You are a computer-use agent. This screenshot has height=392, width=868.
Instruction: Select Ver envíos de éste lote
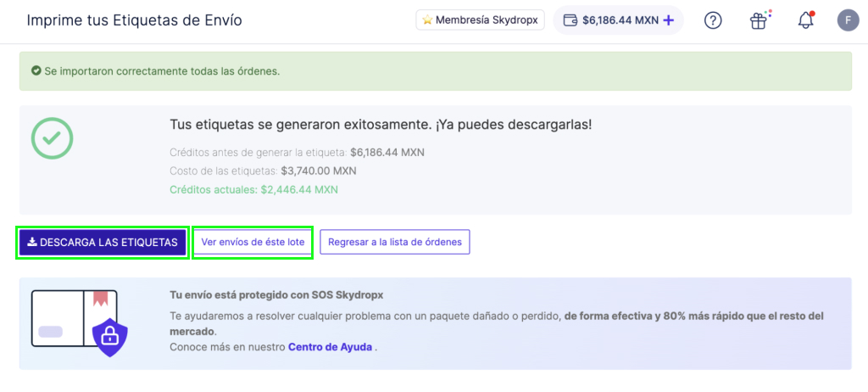click(253, 242)
